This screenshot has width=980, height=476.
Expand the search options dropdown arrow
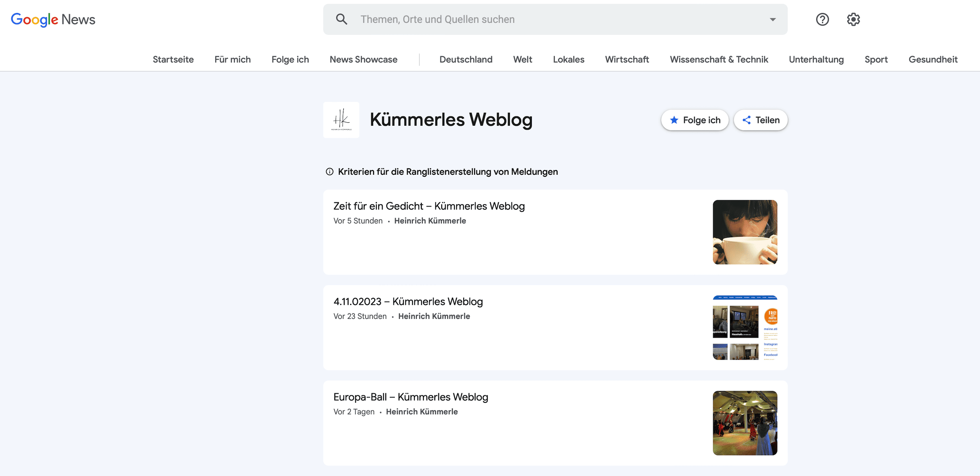tap(773, 20)
